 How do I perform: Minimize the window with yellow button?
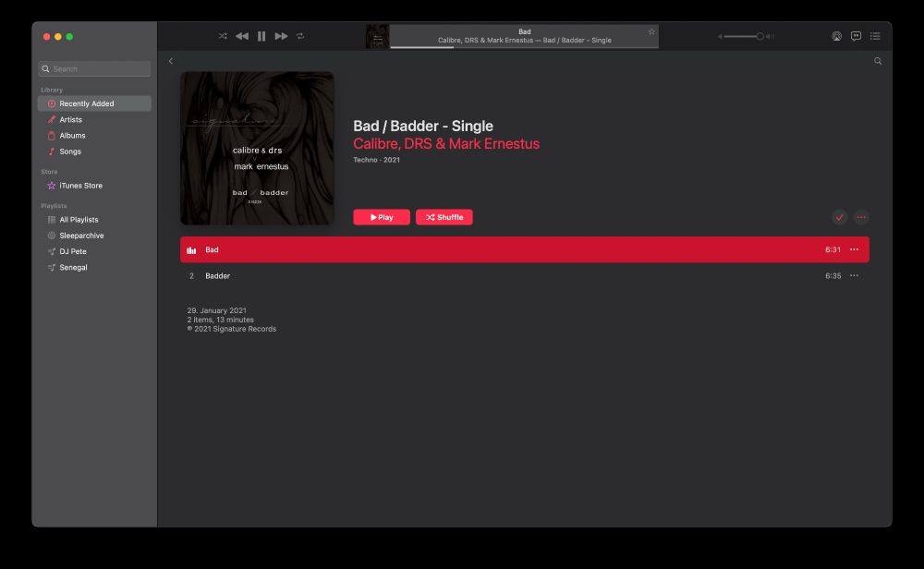[57, 37]
